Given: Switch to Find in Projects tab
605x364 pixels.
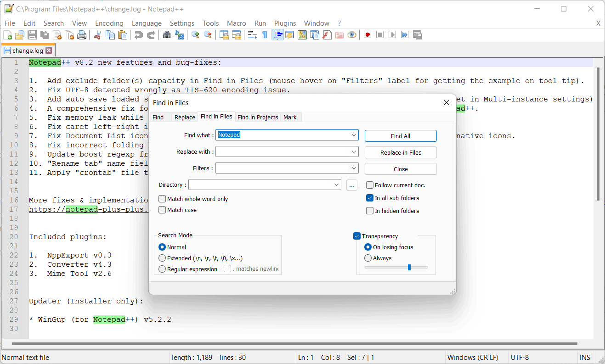Looking at the screenshot, I should (x=258, y=118).
